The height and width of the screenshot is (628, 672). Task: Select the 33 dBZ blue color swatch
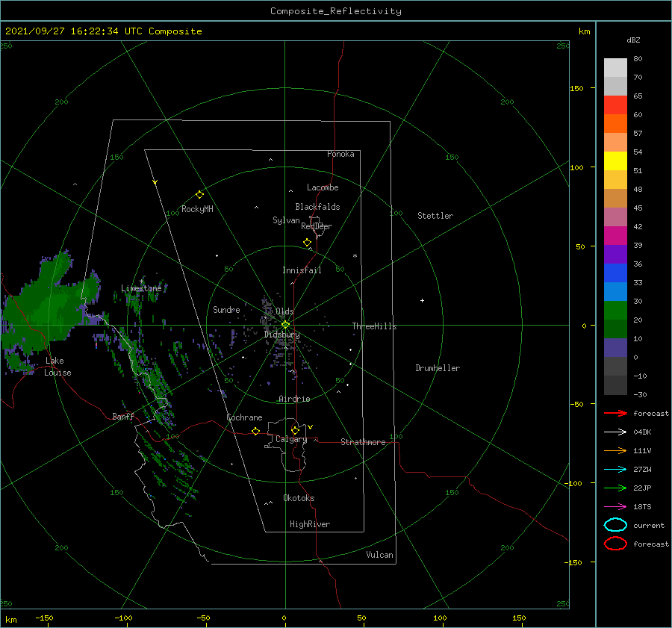click(615, 273)
